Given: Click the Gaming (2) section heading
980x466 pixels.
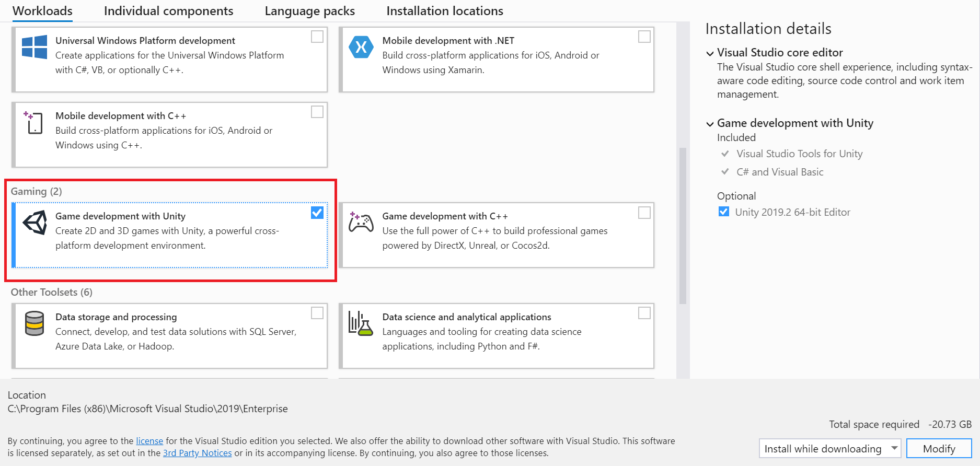Looking at the screenshot, I should [37, 191].
